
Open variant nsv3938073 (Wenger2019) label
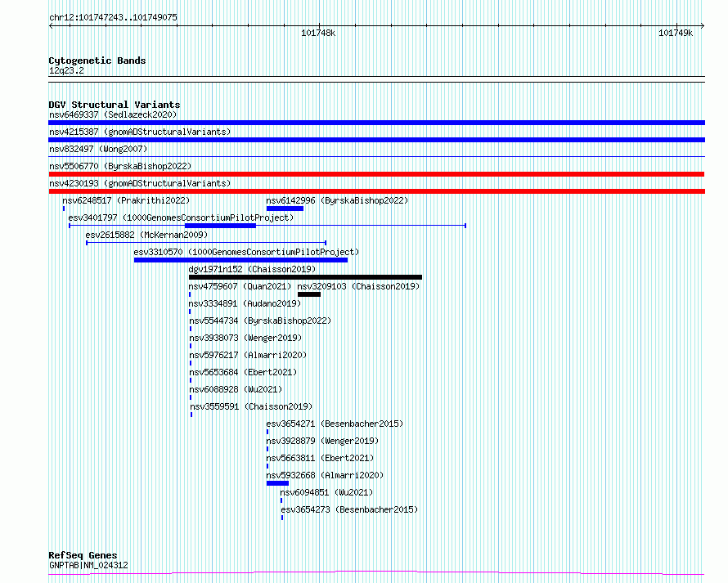point(245,338)
